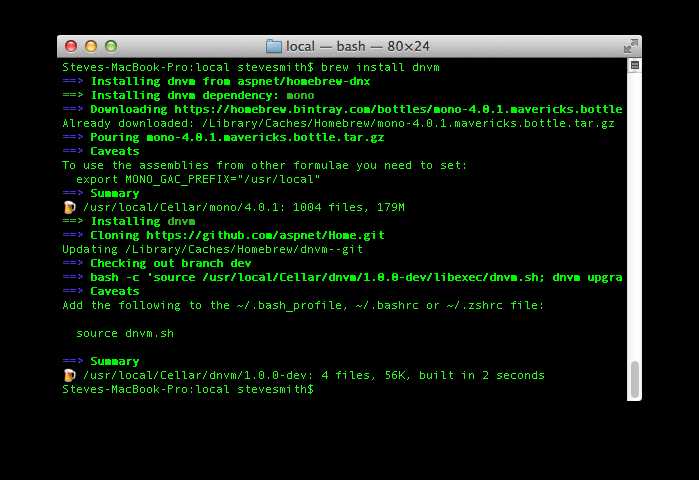This screenshot has height=480, width=699.
Task: Click the 'source dnvm.sh' line
Action: click(125, 333)
